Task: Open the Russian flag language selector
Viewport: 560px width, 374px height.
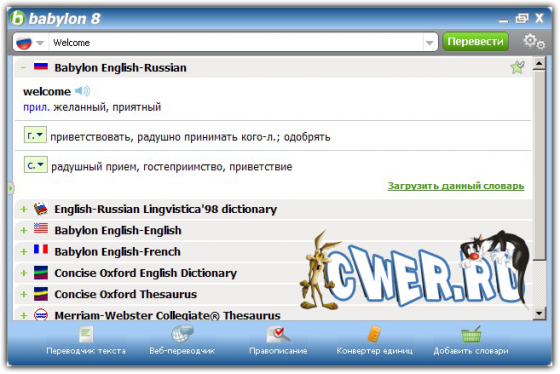Action: (x=24, y=43)
